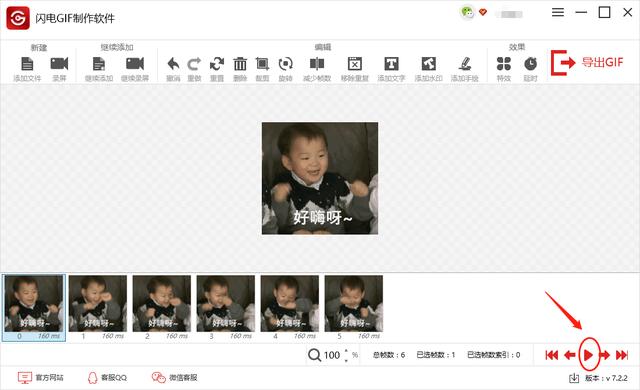Decrease zoom with the down stepper arrow
This screenshot has height=390, width=640.
347,361
